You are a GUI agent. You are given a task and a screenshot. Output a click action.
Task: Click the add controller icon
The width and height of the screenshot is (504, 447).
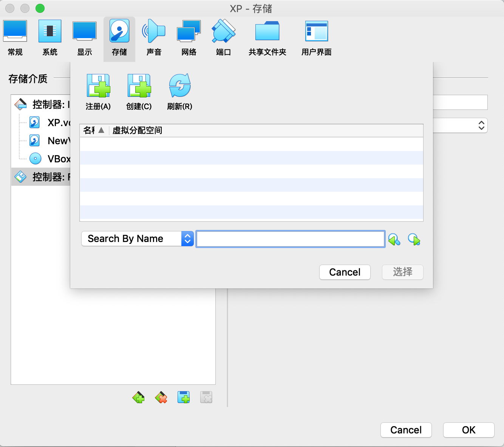pos(138,397)
